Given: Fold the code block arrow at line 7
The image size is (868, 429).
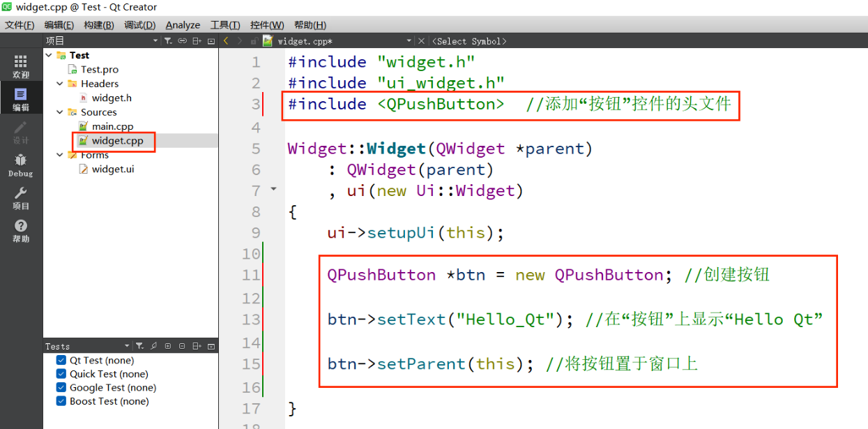Looking at the screenshot, I should (x=273, y=189).
